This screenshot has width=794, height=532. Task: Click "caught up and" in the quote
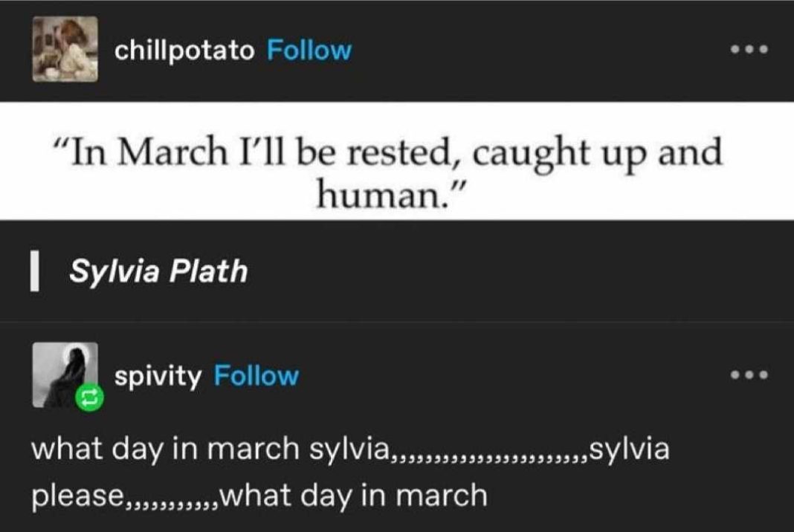[x=598, y=152]
